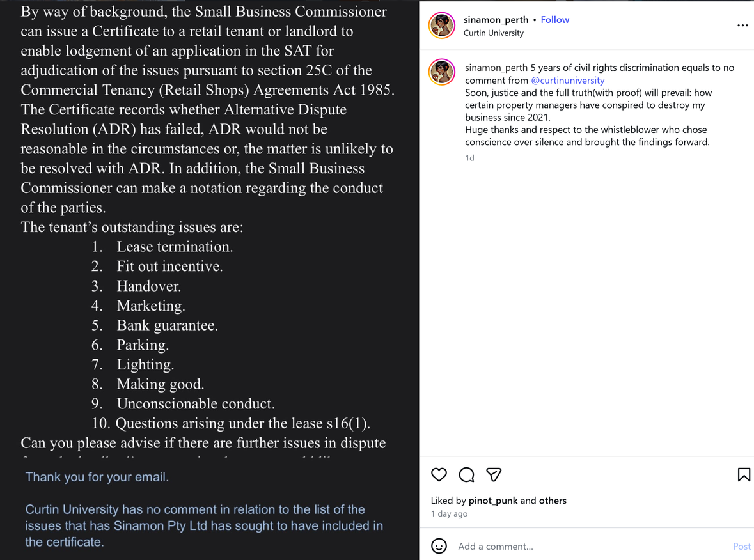Viewport: 754px width, 560px height.
Task: Open sinamon_perth username in caption
Action: click(x=496, y=68)
